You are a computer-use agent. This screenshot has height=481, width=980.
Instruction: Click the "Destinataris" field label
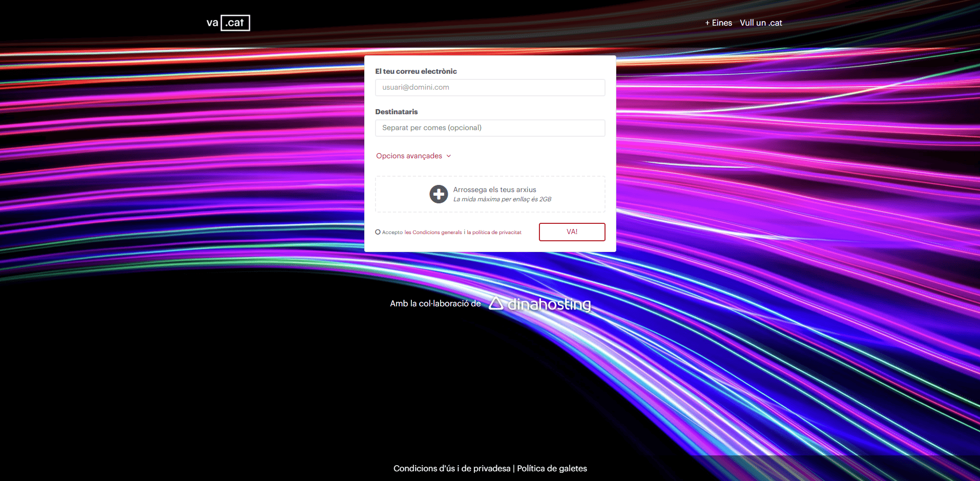[396, 112]
